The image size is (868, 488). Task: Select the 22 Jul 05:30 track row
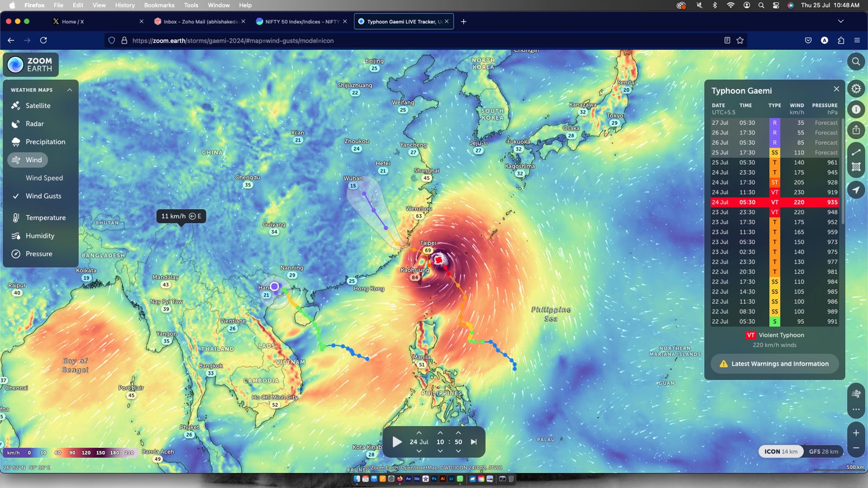coord(775,322)
